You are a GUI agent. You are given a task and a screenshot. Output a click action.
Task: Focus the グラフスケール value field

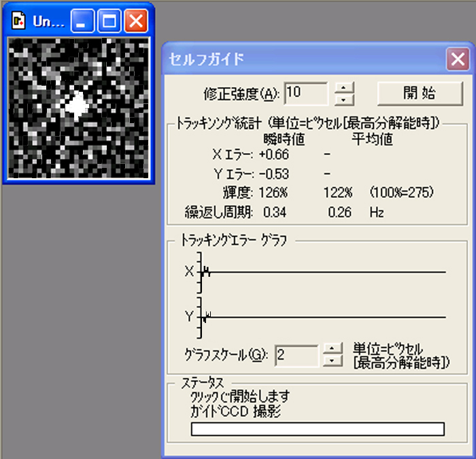(296, 355)
